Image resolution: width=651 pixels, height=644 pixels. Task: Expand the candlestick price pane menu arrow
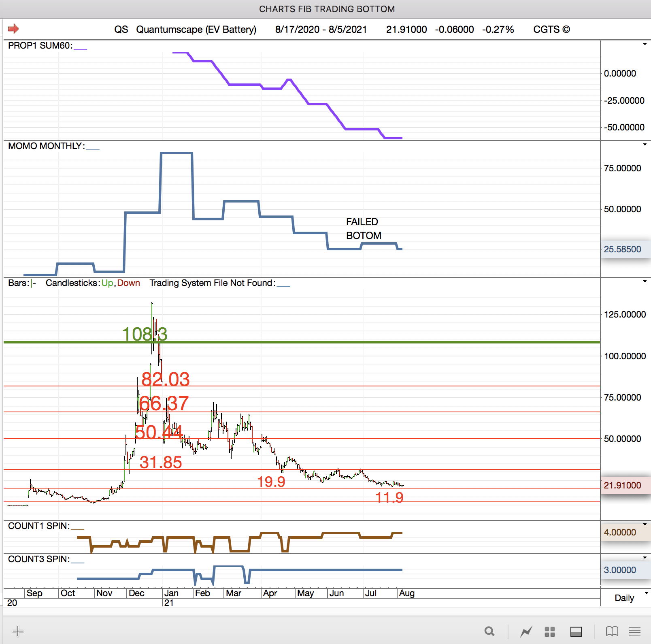point(645,281)
